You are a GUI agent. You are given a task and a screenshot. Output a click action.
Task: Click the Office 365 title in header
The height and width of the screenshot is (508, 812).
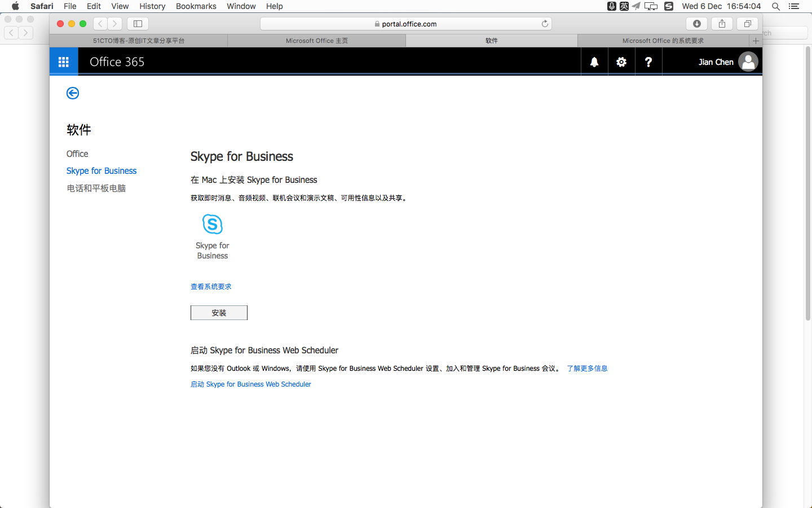click(x=117, y=62)
